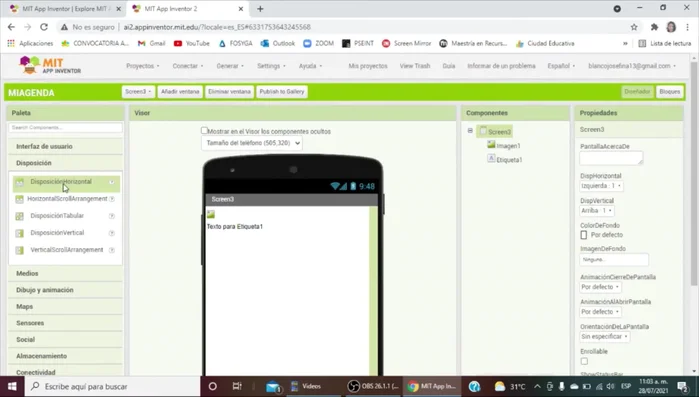Viewport: 699px width, 397px height.
Task: Toggle 'Mostrar en el Visor los componentes ocultos' checkbox
Action: pos(204,131)
